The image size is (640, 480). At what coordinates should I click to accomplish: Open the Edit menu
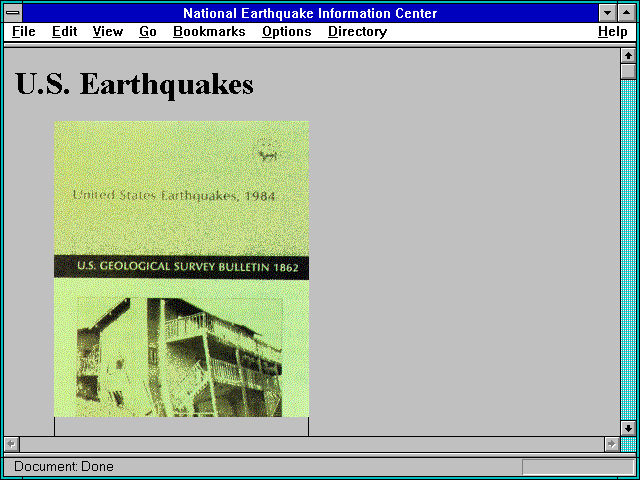tap(64, 32)
